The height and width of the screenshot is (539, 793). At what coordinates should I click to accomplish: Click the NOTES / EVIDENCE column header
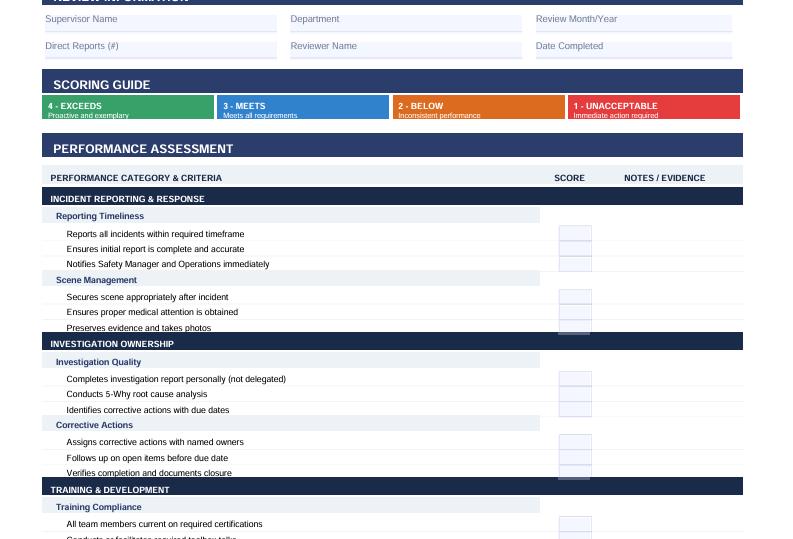pos(665,178)
